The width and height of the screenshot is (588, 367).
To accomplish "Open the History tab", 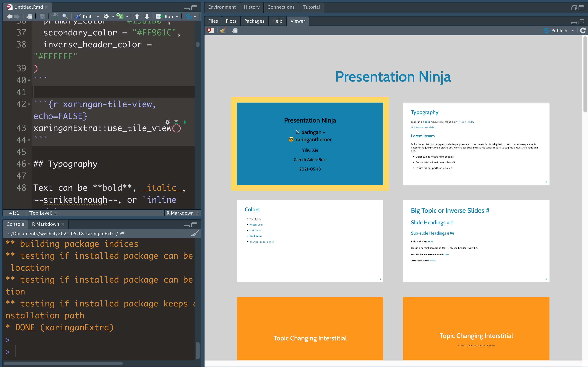I will [x=251, y=7].
